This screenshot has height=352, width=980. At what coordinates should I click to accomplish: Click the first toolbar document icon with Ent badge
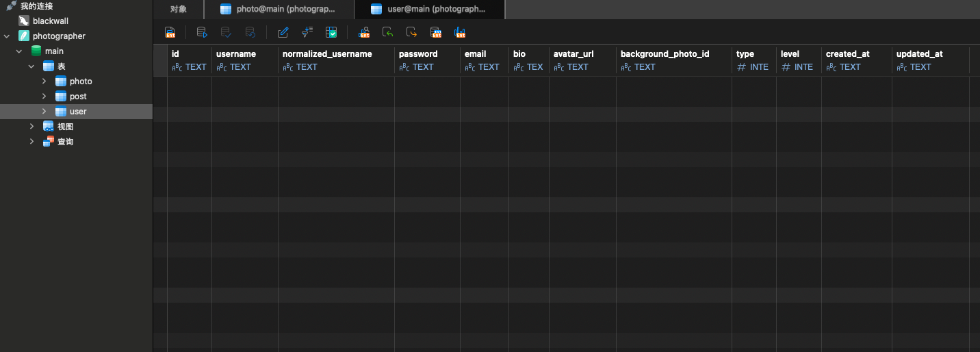(170, 32)
